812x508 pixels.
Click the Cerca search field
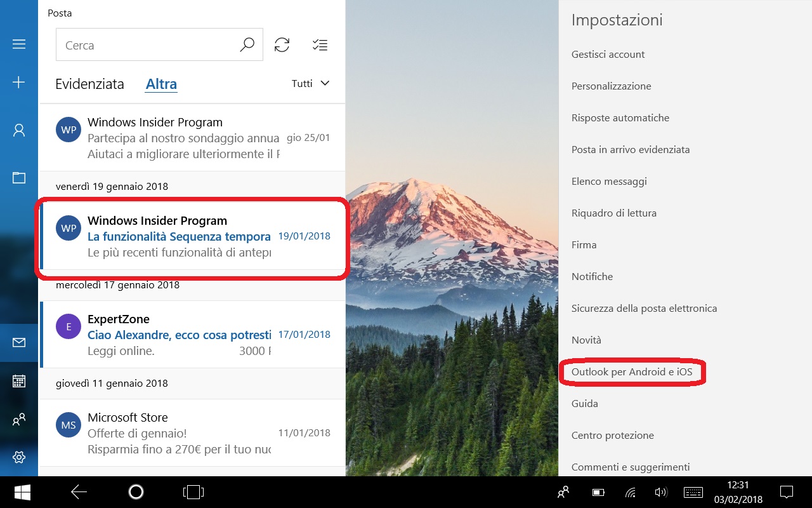click(x=159, y=45)
